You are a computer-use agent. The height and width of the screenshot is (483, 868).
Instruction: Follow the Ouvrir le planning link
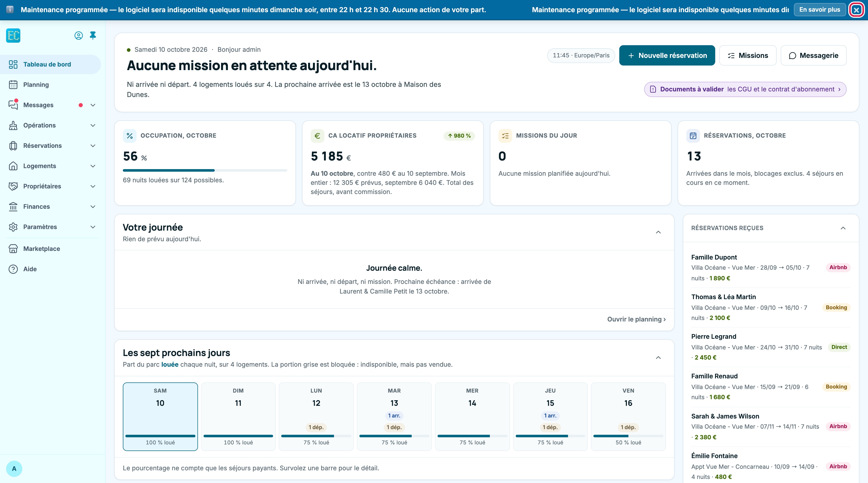[x=636, y=319]
